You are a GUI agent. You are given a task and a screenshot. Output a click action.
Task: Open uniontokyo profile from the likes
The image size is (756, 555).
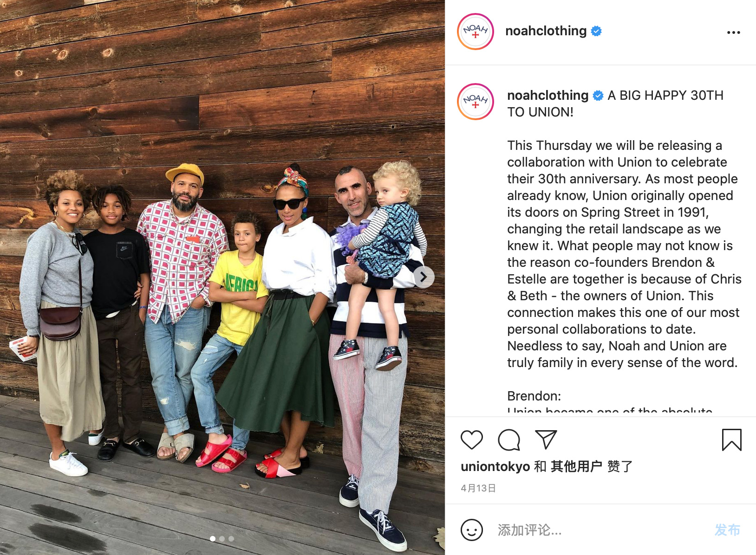click(495, 466)
